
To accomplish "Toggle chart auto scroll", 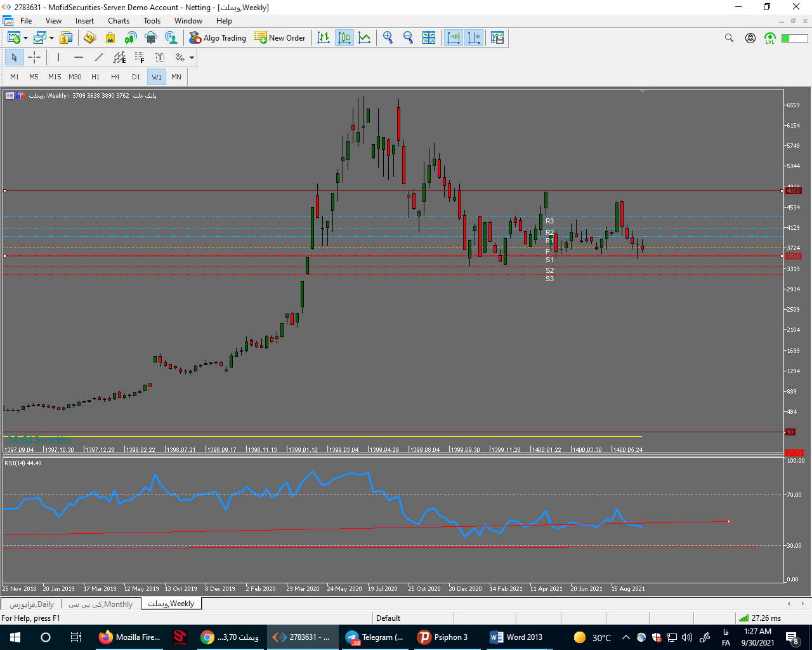I will pos(454,38).
